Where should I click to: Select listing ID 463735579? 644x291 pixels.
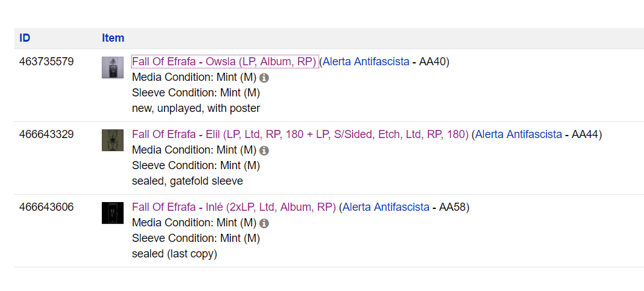[47, 62]
